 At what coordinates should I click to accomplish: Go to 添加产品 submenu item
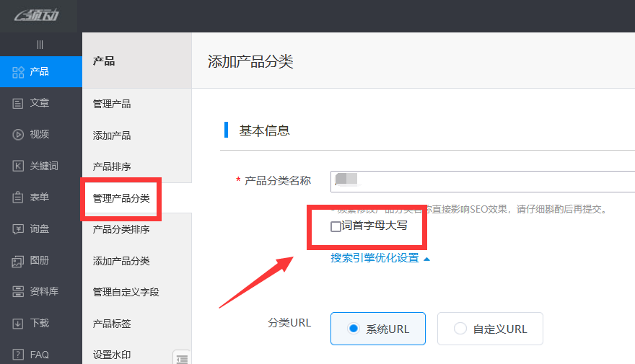112,136
